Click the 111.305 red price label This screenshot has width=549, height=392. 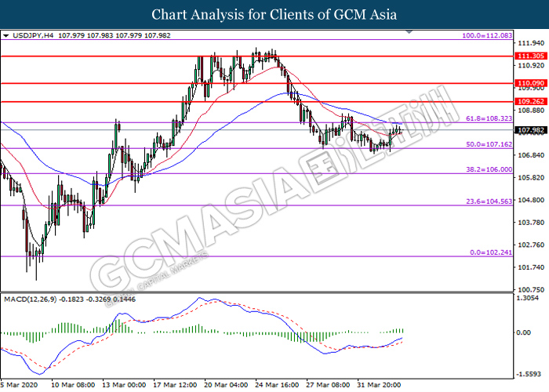click(x=531, y=56)
